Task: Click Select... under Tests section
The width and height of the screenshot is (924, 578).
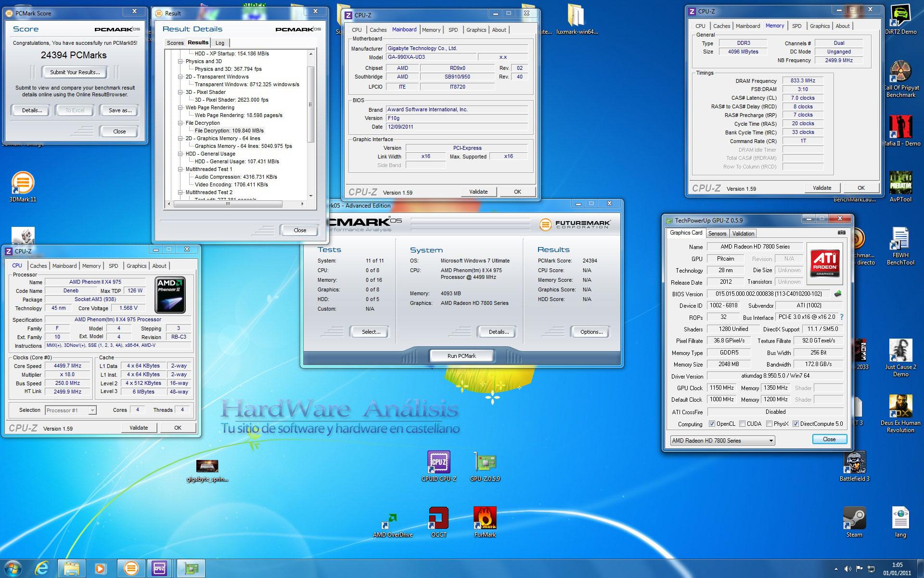Action: (371, 332)
